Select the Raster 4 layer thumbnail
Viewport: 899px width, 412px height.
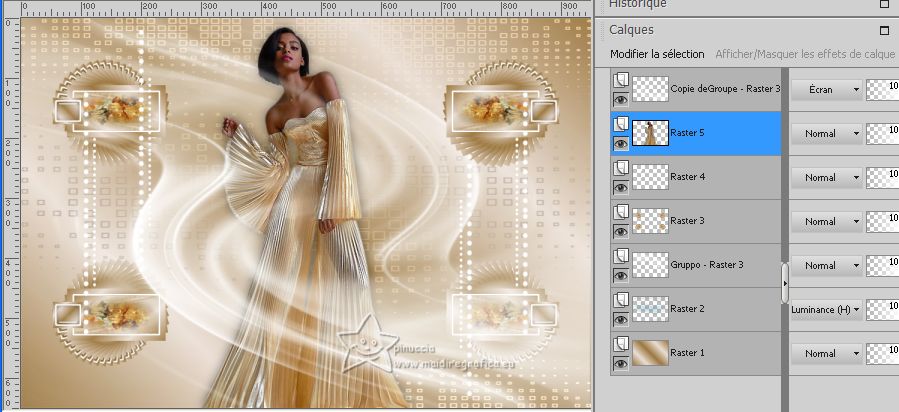650,177
